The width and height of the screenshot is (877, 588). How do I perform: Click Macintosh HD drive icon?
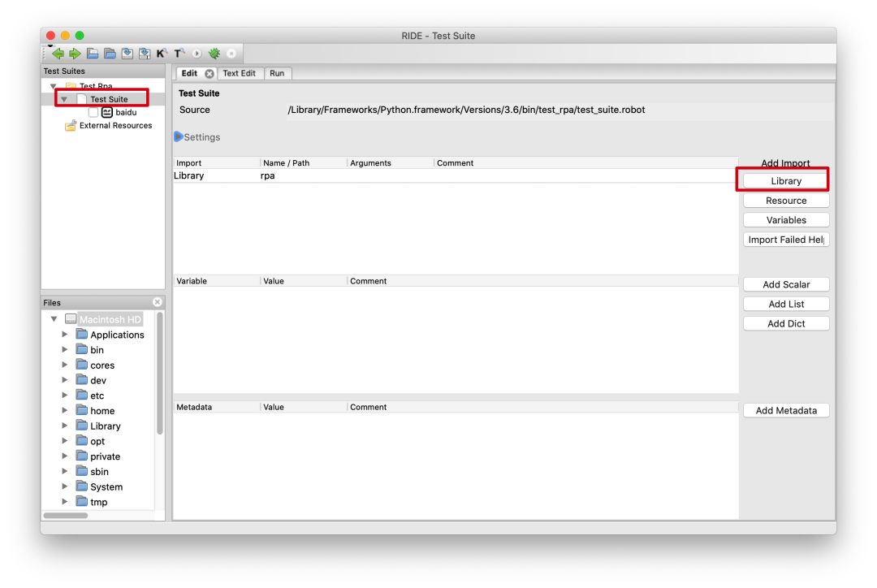point(71,319)
